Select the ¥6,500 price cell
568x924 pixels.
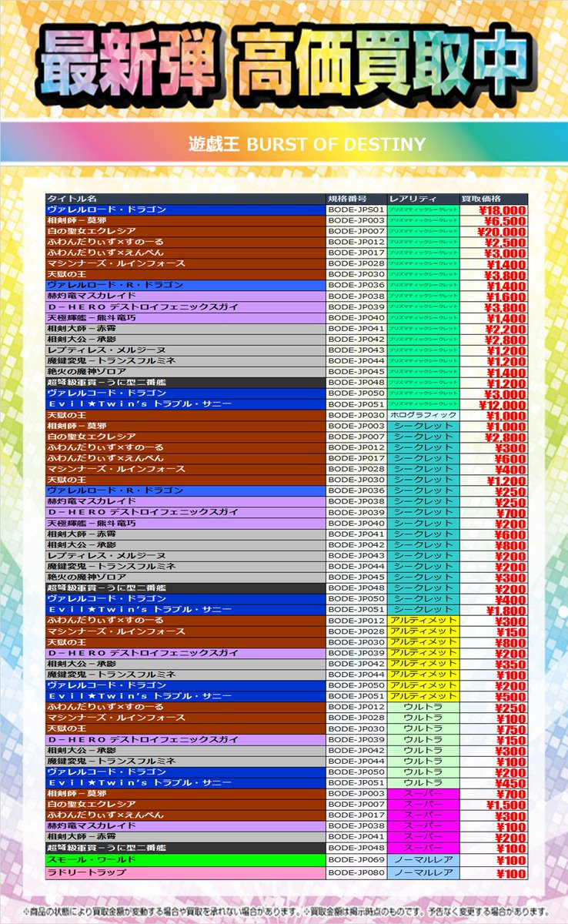pyautogui.click(x=493, y=220)
